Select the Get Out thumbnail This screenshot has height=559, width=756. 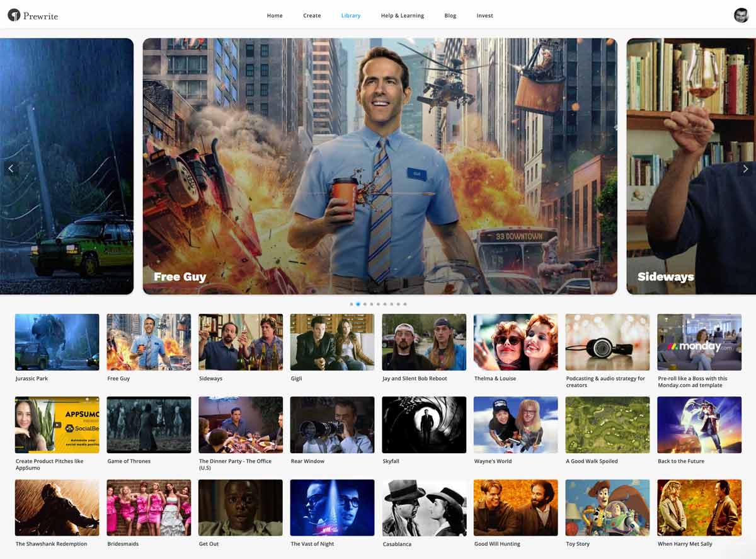tap(241, 507)
